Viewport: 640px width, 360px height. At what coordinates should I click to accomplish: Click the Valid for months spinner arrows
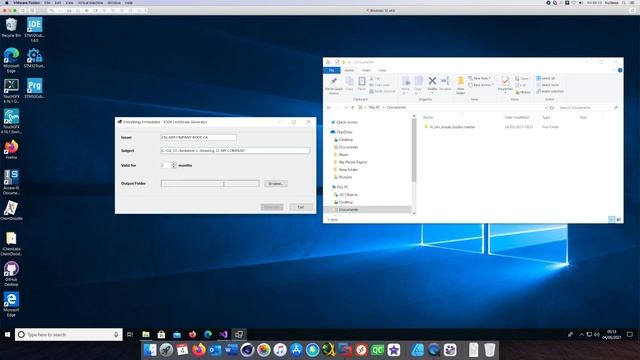[x=174, y=165]
